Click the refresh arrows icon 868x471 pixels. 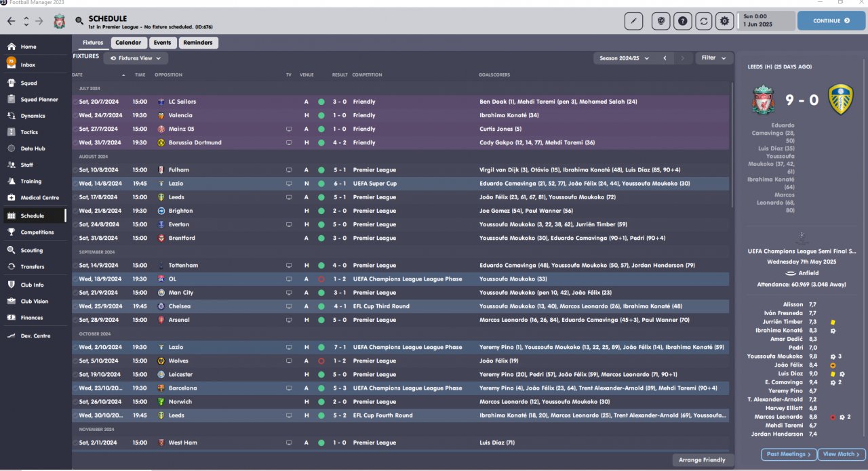tap(704, 21)
